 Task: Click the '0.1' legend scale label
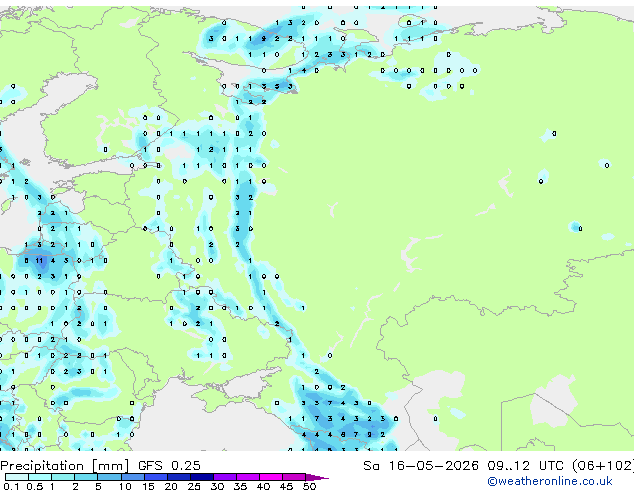click(x=11, y=486)
